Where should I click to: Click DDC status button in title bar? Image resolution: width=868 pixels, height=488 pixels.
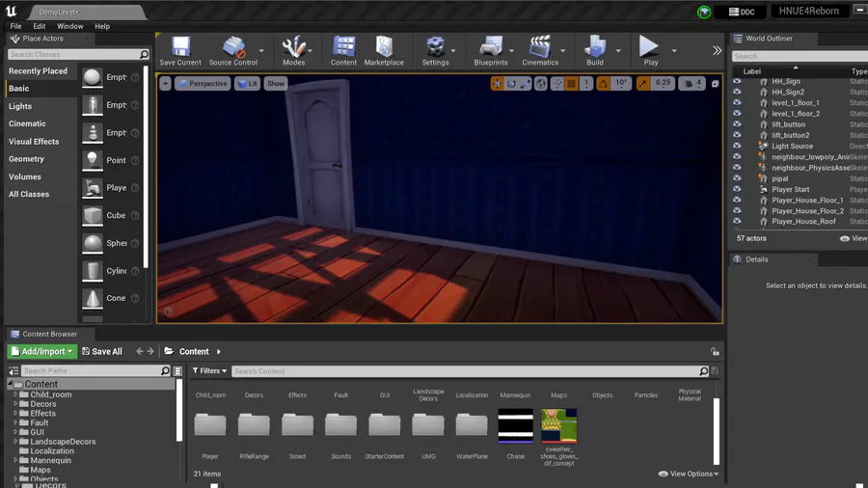click(742, 12)
